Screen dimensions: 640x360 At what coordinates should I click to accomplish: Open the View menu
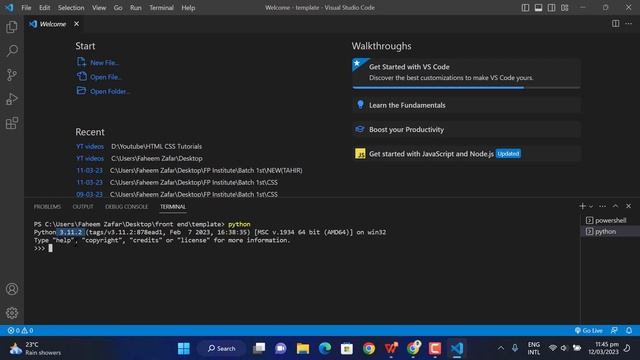tap(99, 8)
